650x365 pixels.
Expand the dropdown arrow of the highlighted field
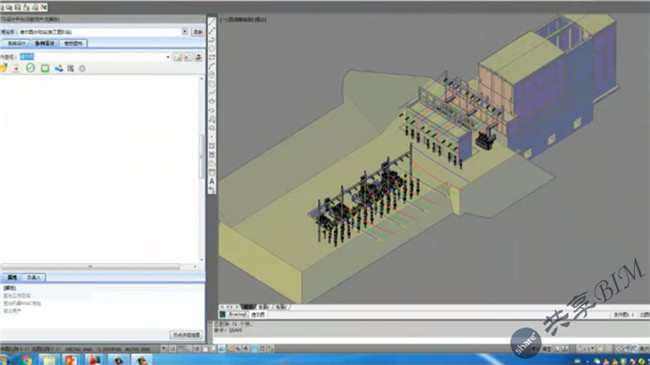[168, 57]
